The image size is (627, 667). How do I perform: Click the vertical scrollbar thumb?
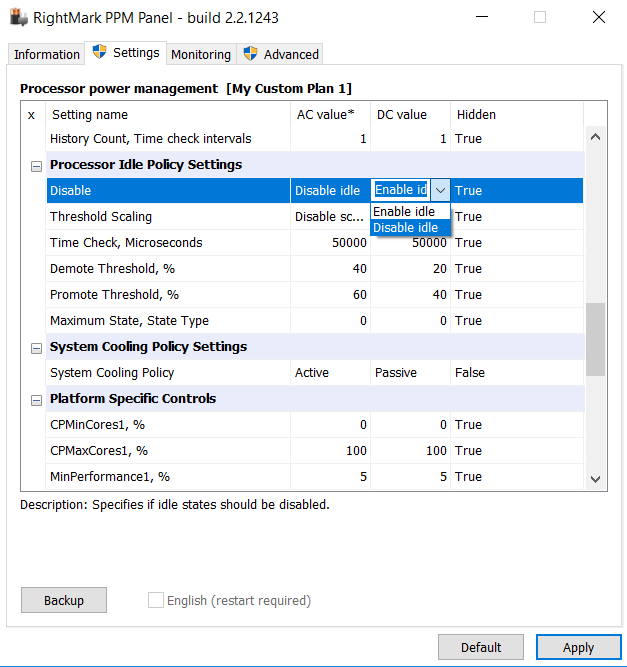click(596, 339)
